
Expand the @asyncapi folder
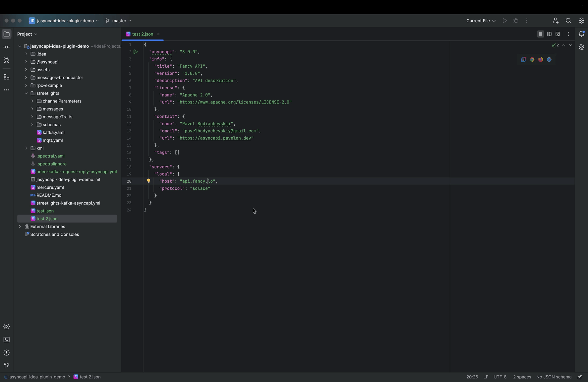point(26,62)
